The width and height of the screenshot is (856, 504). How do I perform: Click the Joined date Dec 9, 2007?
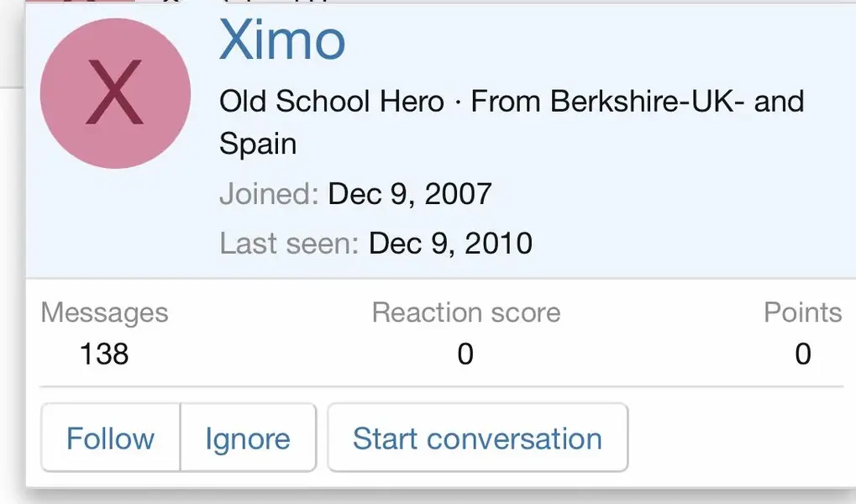410,194
